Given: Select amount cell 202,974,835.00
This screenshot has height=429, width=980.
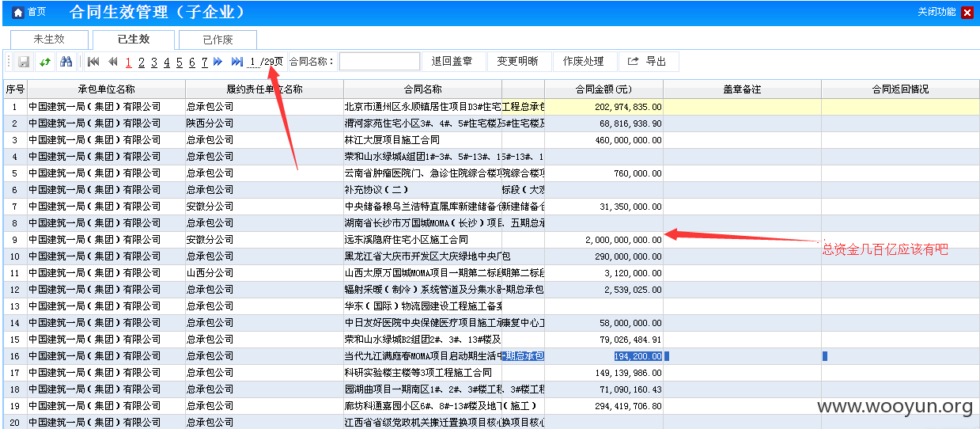Looking at the screenshot, I should (604, 106).
